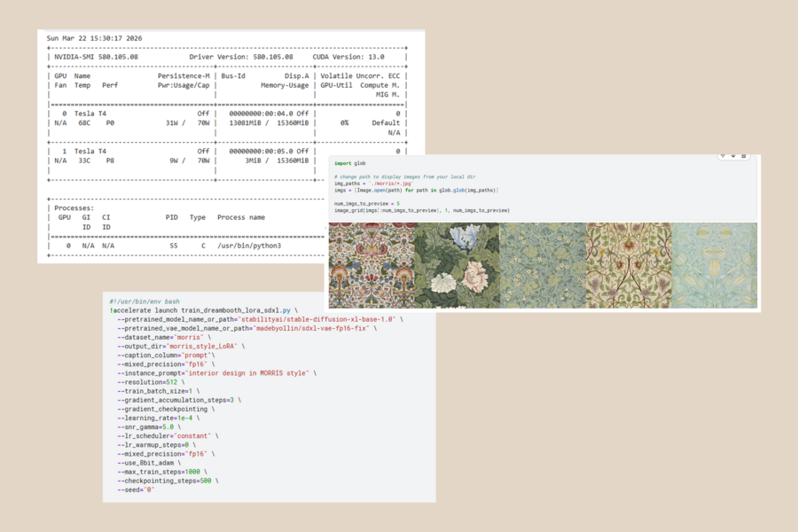Click '--lr_scheduler="constant"' line
The image size is (798, 532).
point(168,436)
